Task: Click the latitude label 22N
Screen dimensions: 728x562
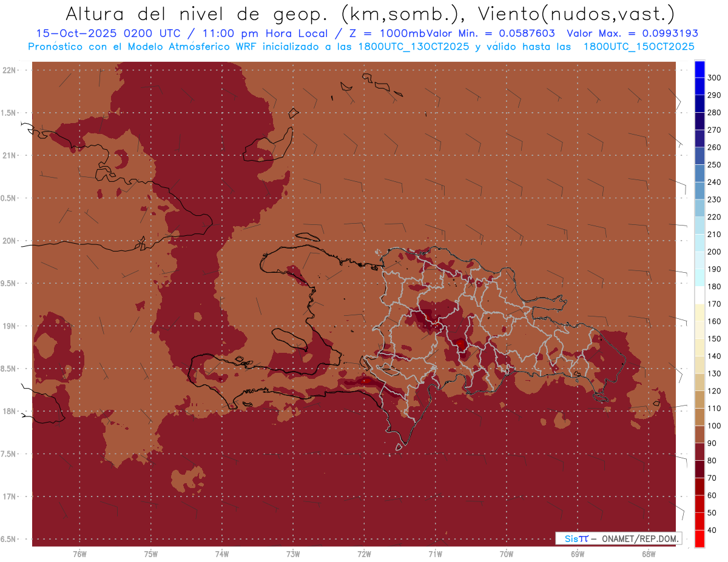Action: pos(9,70)
